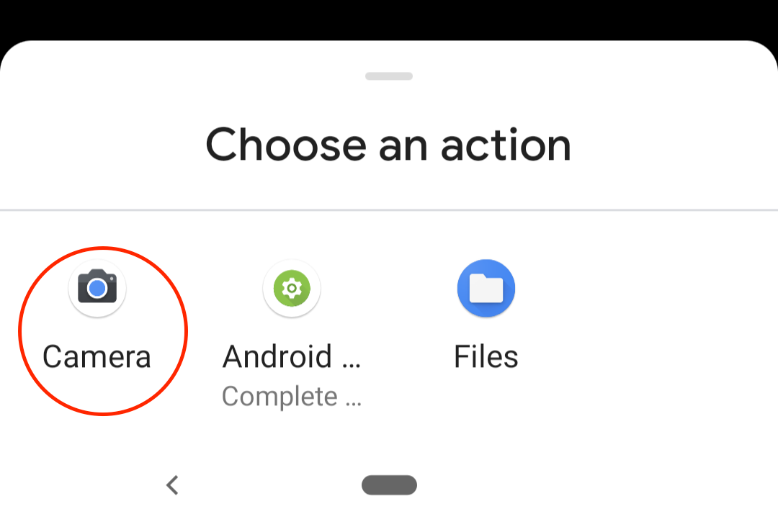The width and height of the screenshot is (778, 532).
Task: Choose the truncated "Android ..." label
Action: 292,356
